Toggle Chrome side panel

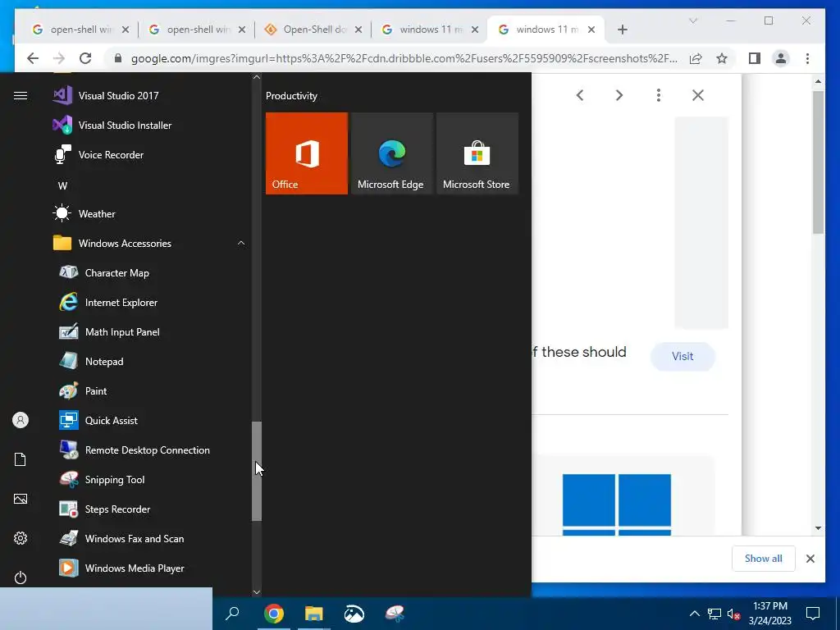pos(755,58)
